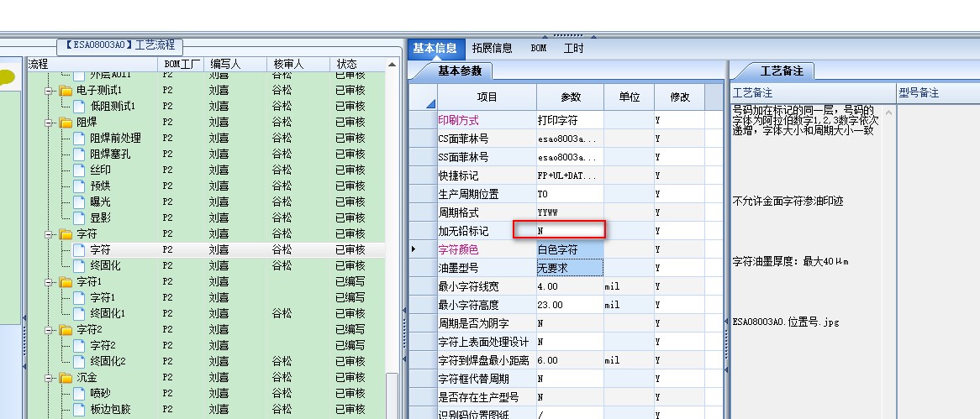Click the 核审人 column header
980x419 pixels.
298,64
